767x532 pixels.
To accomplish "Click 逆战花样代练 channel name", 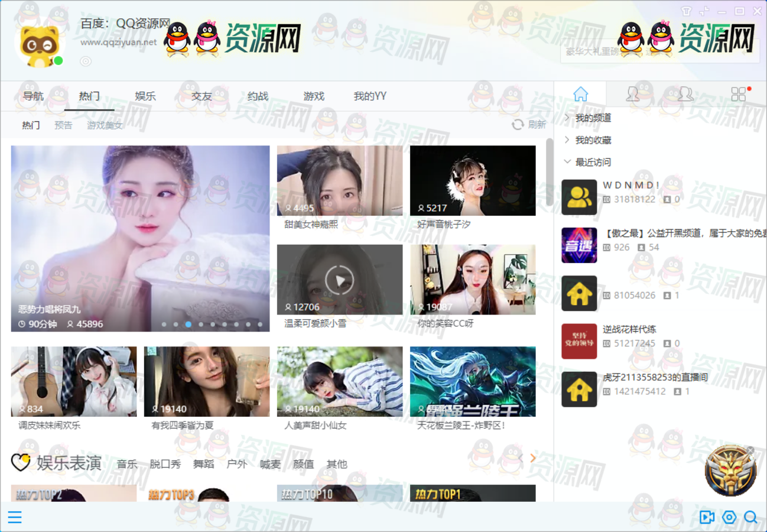I will [629, 329].
